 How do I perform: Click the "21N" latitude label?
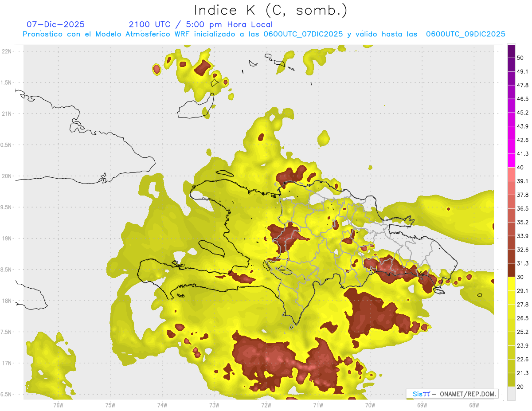7,114
